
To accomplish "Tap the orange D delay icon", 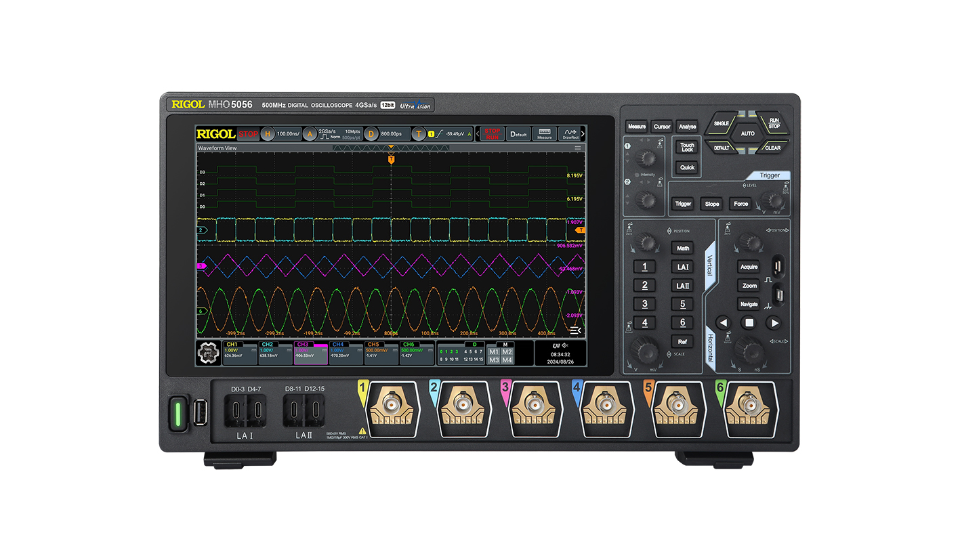I will (371, 134).
